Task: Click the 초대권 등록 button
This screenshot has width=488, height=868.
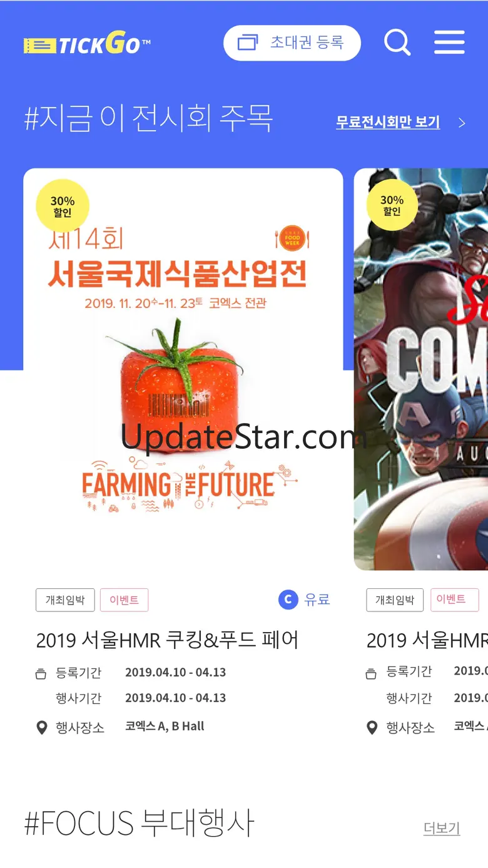Action: (x=292, y=43)
